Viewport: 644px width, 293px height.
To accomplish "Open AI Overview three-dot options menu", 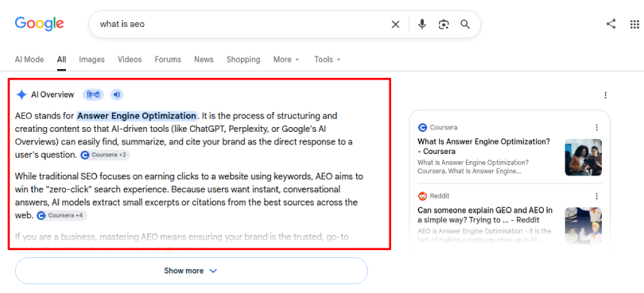I will point(605,95).
